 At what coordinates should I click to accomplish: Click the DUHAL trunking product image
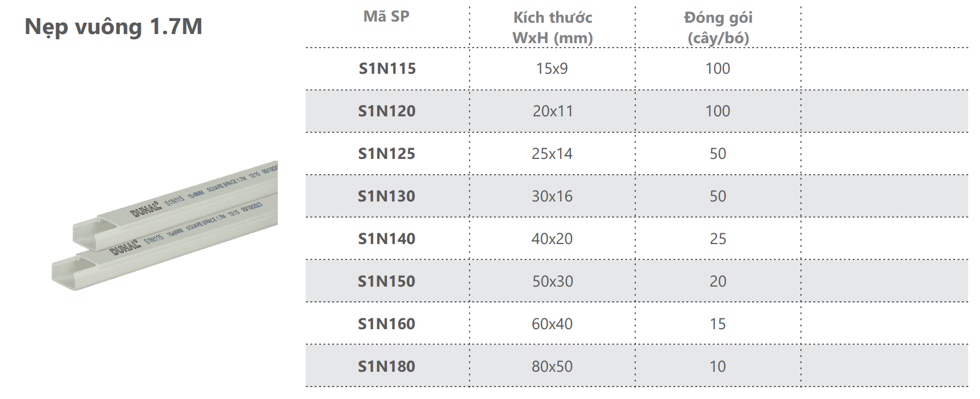pyautogui.click(x=165, y=226)
